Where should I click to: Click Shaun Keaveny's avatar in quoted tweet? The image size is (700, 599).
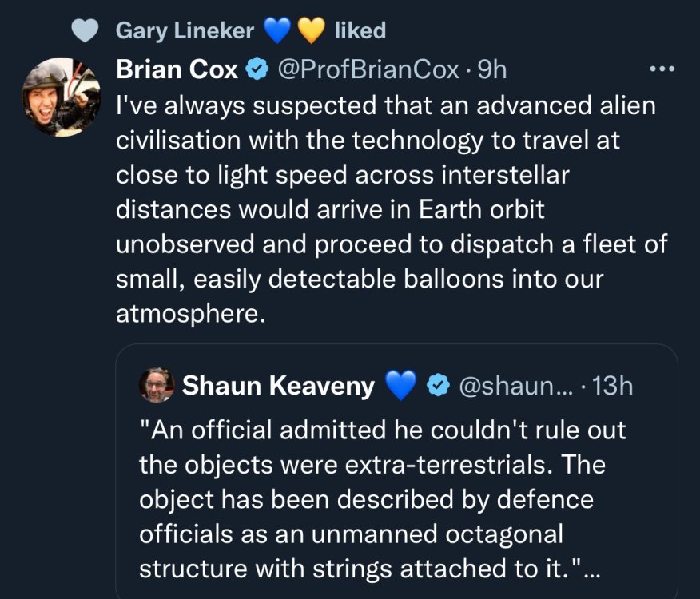click(157, 386)
